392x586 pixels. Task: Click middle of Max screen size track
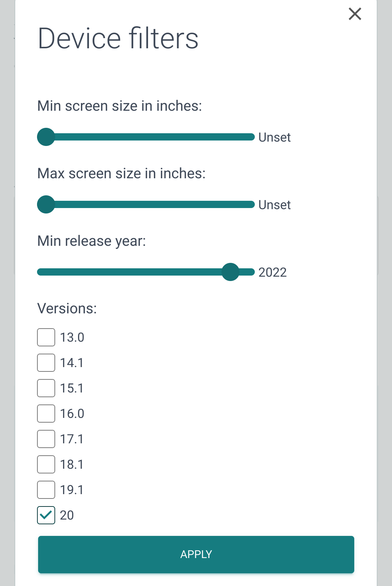(146, 204)
